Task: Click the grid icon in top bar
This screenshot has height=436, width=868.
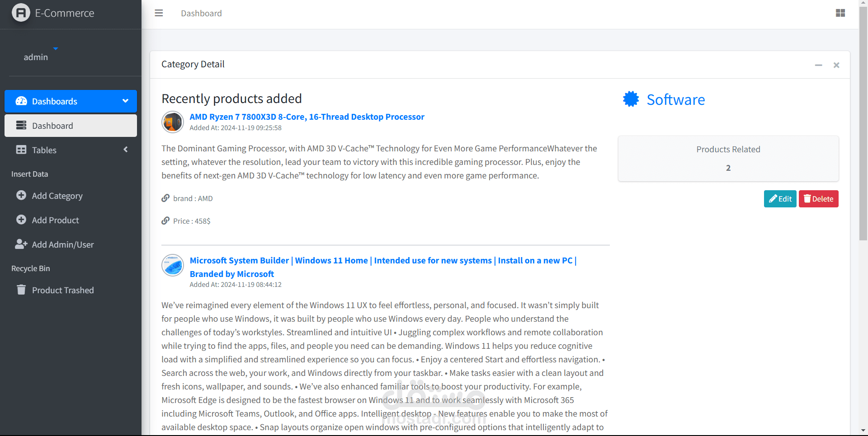Action: coord(840,13)
